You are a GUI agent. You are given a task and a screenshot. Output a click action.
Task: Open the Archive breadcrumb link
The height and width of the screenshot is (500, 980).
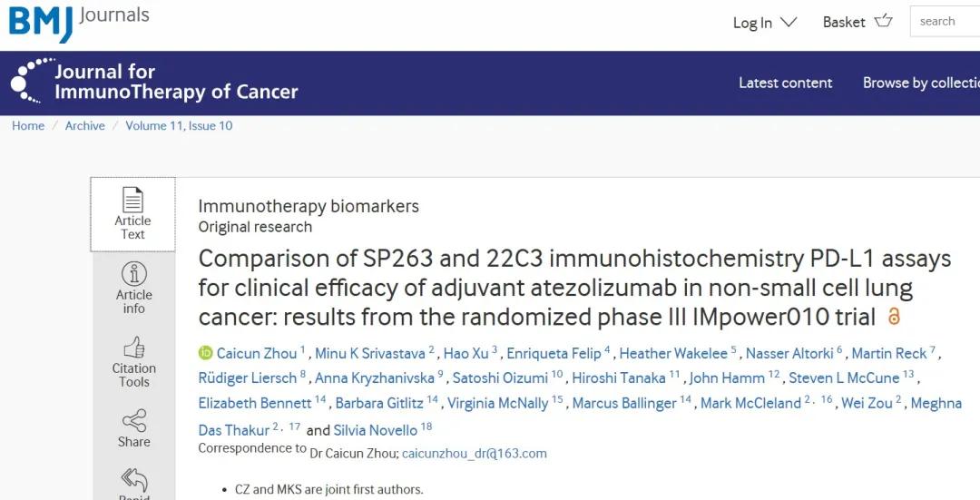[x=85, y=125]
